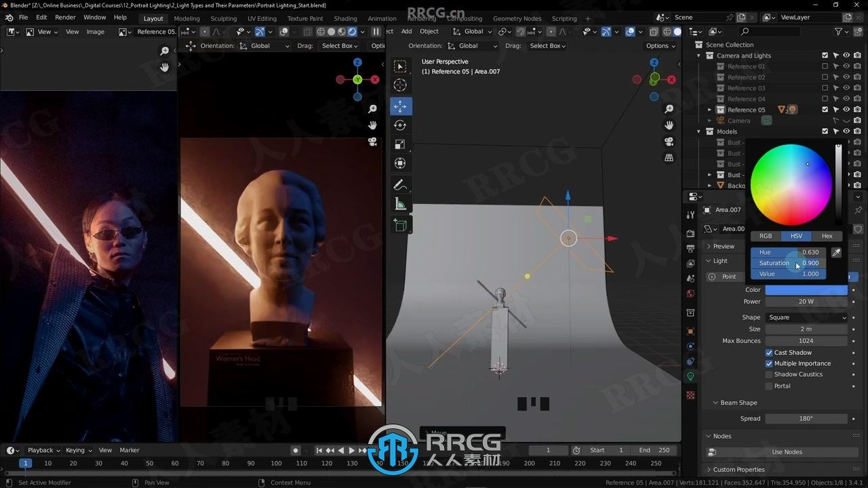Switch to the Animation workspace tab
The width and height of the screenshot is (868, 488).
coord(382,18)
